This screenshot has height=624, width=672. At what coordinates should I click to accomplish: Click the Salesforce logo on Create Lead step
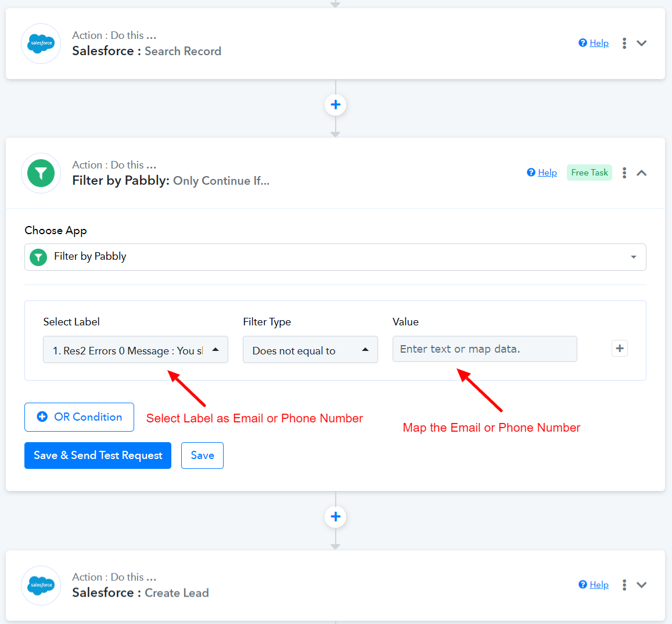coord(41,586)
